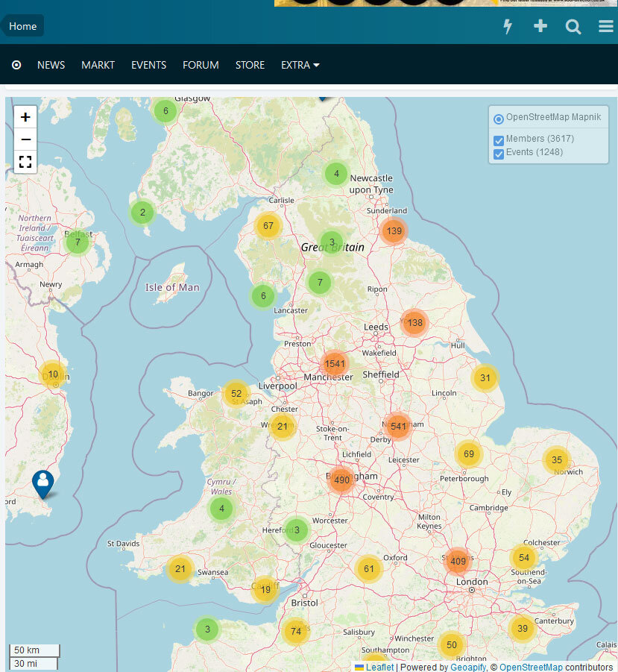Open the STORE menu item
Screen dimensions: 618x672
250,65
